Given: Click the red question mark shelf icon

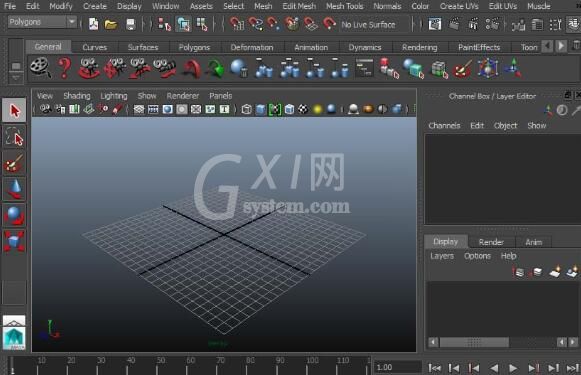Looking at the screenshot, I should pyautogui.click(x=64, y=68).
